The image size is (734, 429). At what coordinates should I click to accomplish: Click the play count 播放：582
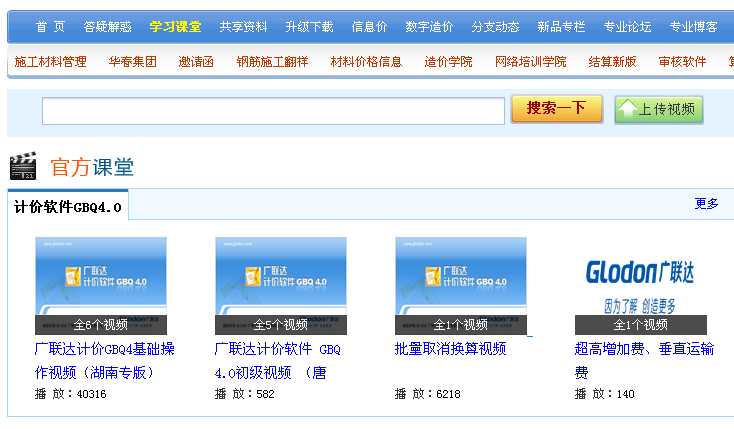point(245,394)
